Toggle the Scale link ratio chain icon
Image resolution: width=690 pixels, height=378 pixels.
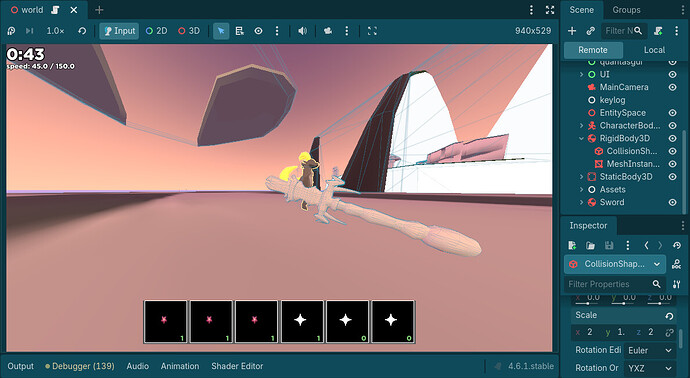[669, 333]
